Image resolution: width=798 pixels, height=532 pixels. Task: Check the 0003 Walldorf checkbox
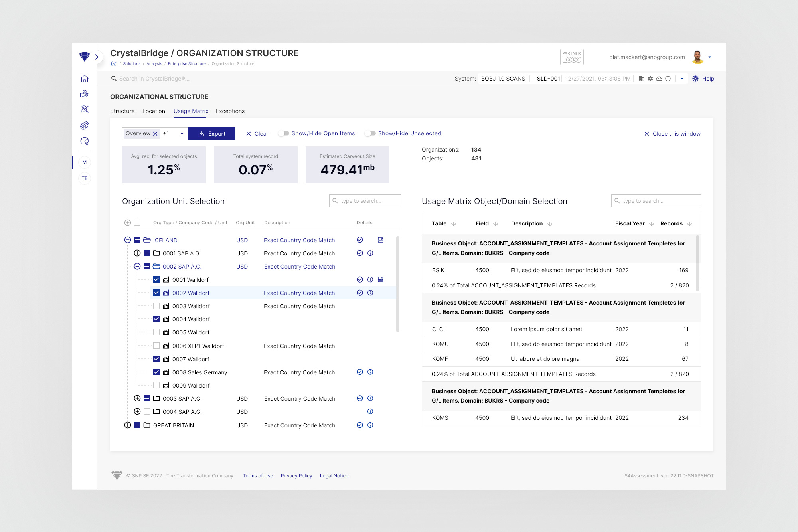[x=156, y=306]
